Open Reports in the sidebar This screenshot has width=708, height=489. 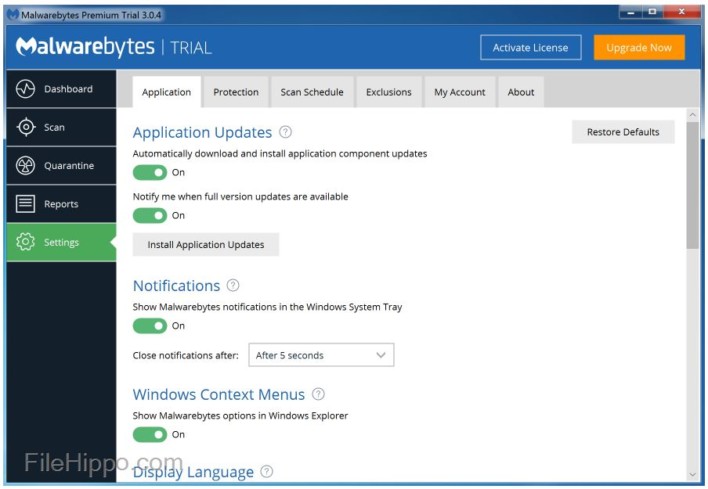coord(61,204)
